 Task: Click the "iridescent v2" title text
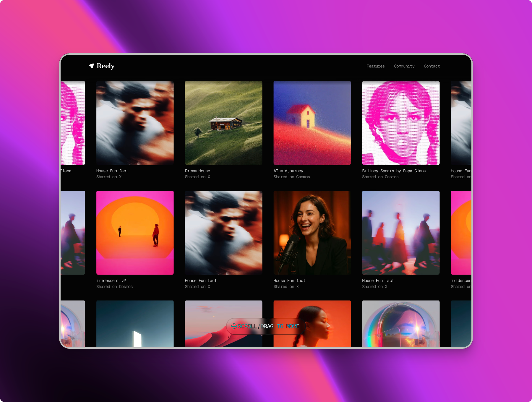111,281
